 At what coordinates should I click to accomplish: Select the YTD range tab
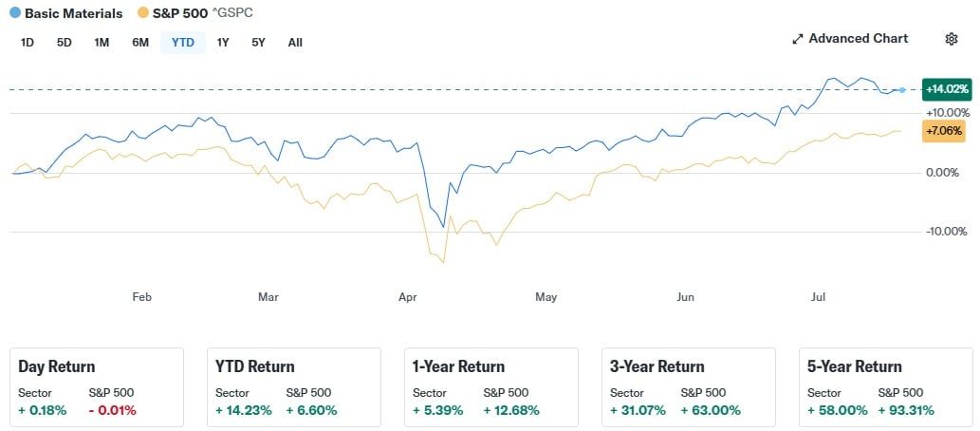point(183,43)
